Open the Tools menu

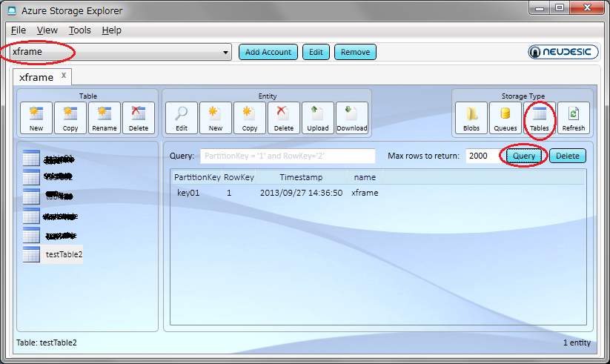(x=80, y=30)
